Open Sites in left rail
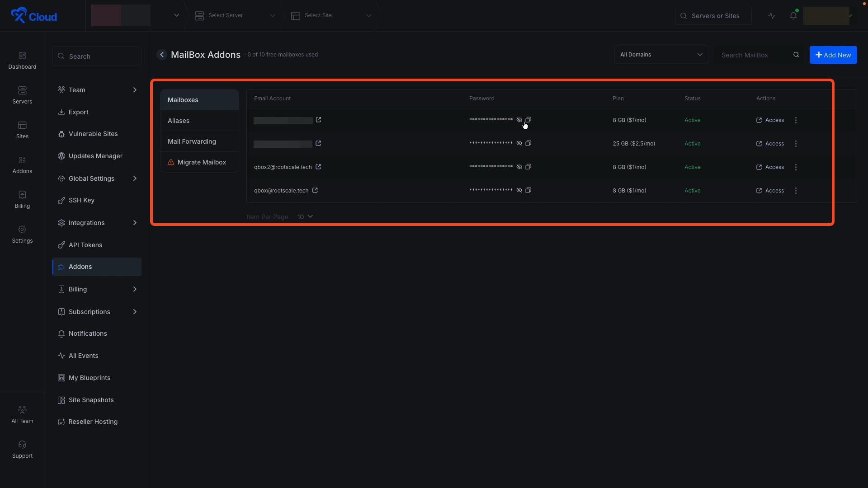Image resolution: width=868 pixels, height=488 pixels. pos(22,130)
